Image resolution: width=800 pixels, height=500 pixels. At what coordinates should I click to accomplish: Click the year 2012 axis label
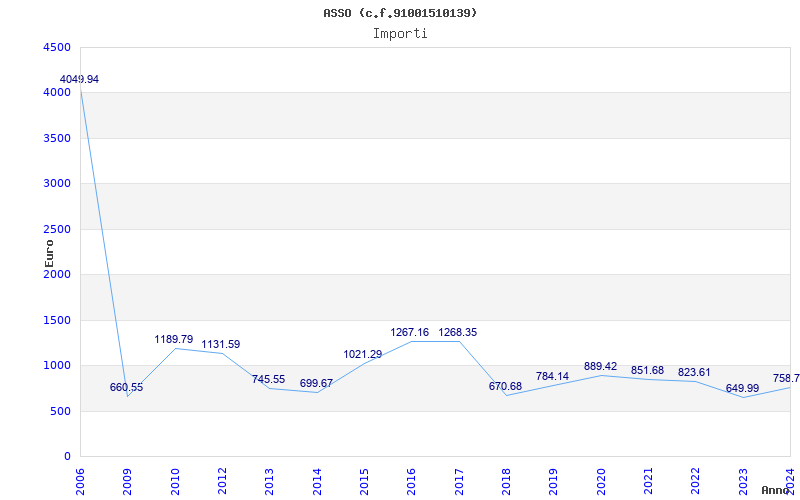tap(222, 482)
